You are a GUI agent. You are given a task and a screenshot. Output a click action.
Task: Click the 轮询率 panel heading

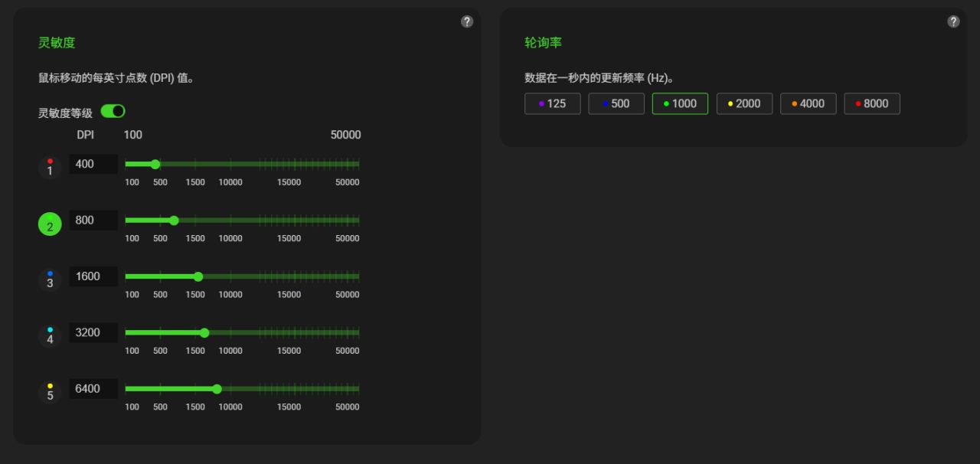click(543, 43)
